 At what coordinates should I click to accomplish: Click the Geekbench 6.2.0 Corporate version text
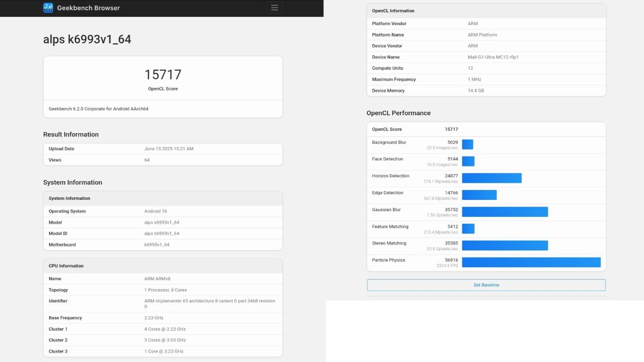(x=99, y=109)
